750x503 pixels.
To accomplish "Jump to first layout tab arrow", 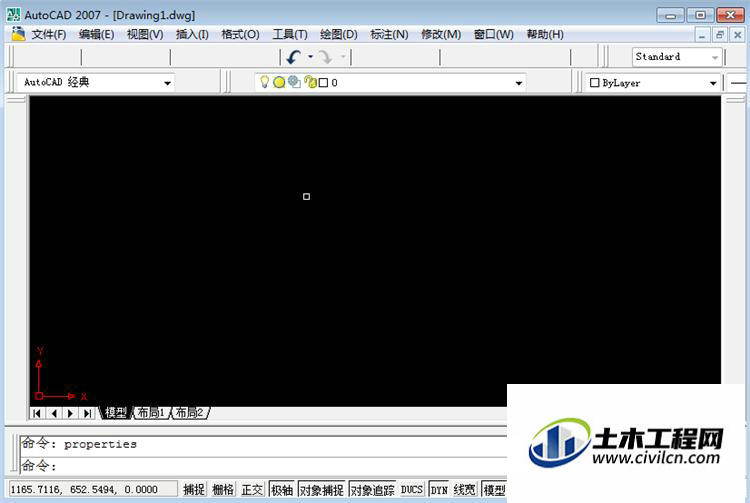I will coord(37,413).
